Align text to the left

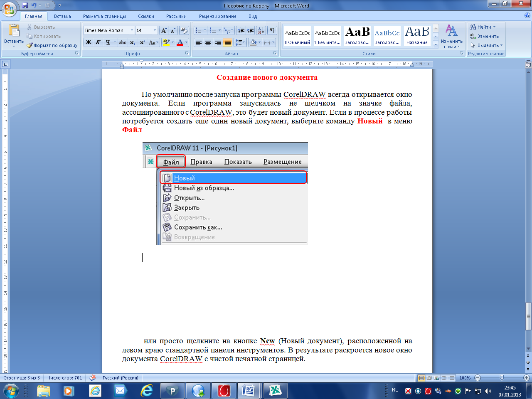click(x=199, y=42)
